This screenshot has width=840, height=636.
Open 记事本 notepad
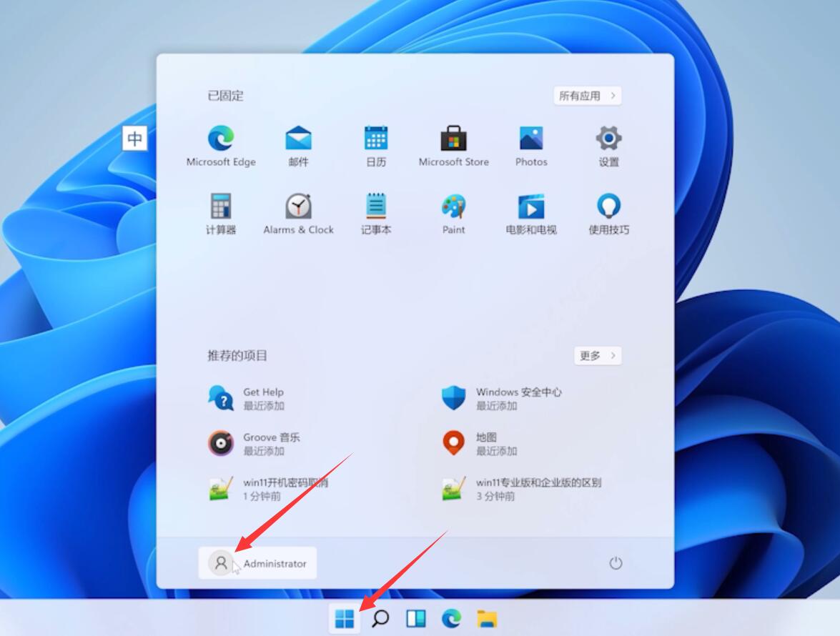tap(376, 214)
